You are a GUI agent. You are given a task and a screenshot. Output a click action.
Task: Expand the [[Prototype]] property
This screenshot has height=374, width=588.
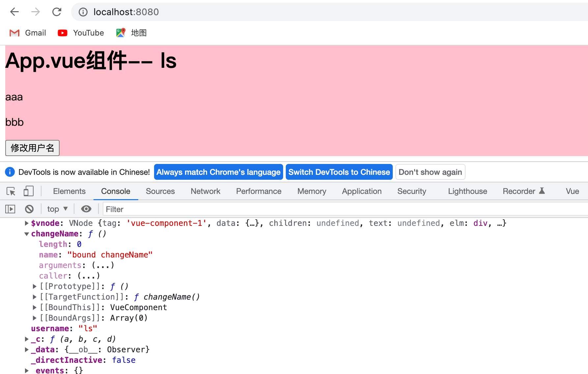click(35, 286)
